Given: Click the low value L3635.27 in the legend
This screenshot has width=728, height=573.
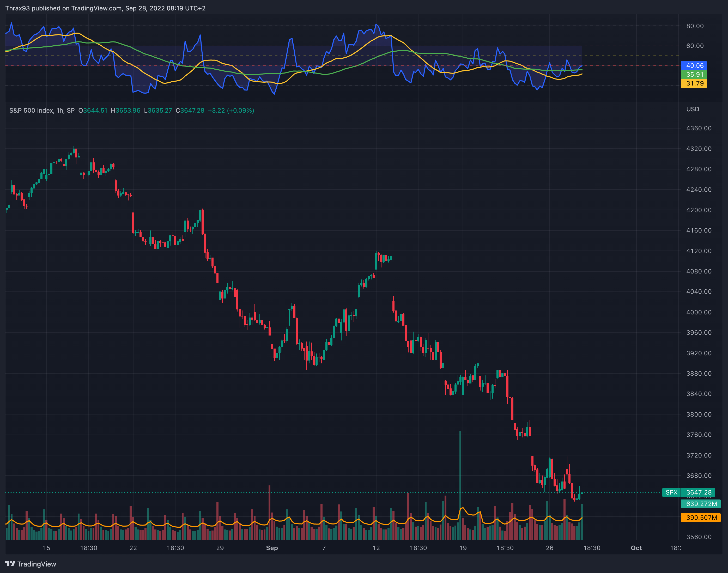Looking at the screenshot, I should [158, 110].
